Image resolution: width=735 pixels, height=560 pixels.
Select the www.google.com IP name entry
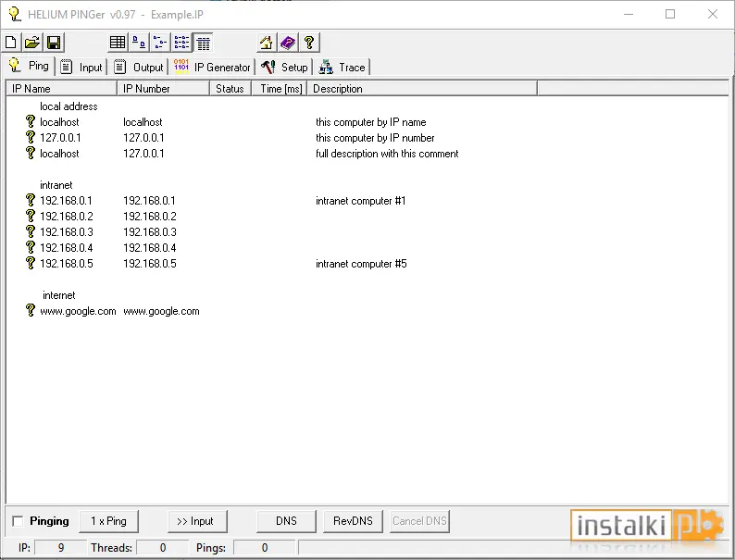(x=78, y=311)
